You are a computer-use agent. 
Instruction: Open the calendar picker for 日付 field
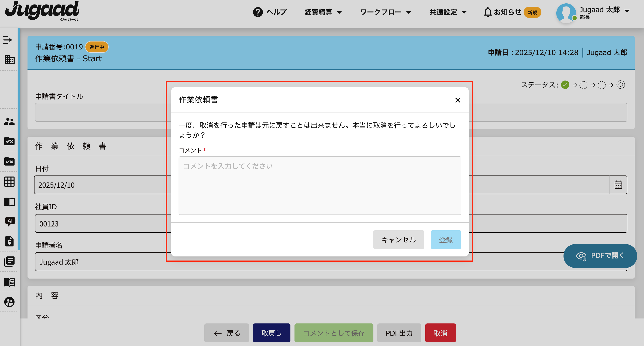(x=618, y=185)
